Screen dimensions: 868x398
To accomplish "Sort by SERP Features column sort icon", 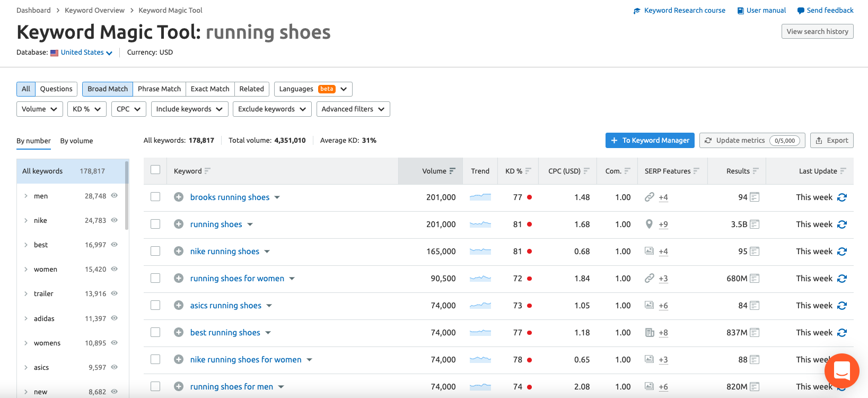I will [x=696, y=171].
